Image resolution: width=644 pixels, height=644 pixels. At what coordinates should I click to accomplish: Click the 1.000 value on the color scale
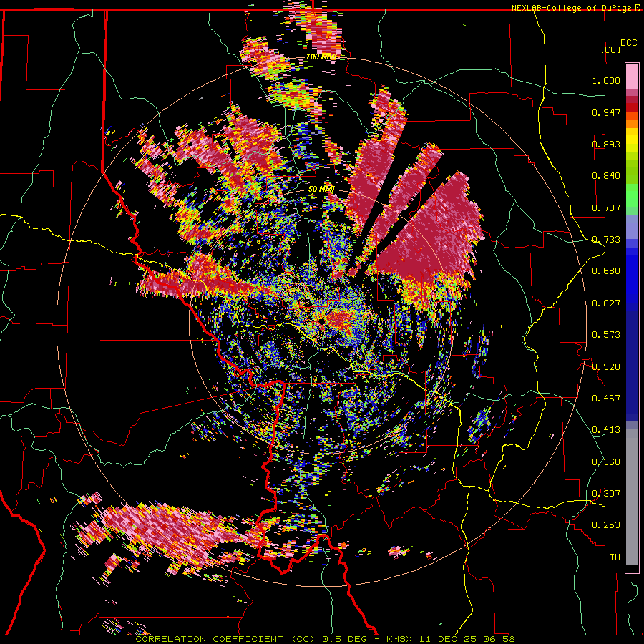coord(606,80)
